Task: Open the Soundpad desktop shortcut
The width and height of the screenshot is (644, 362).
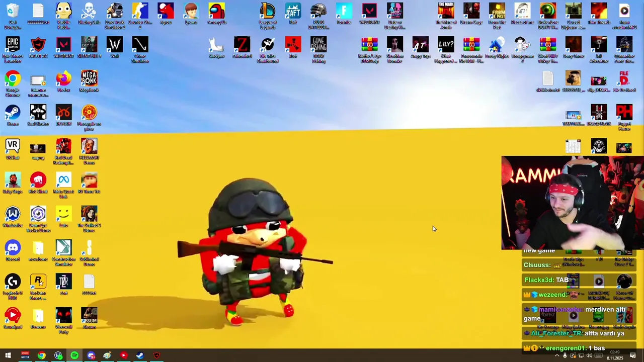Action: click(13, 318)
